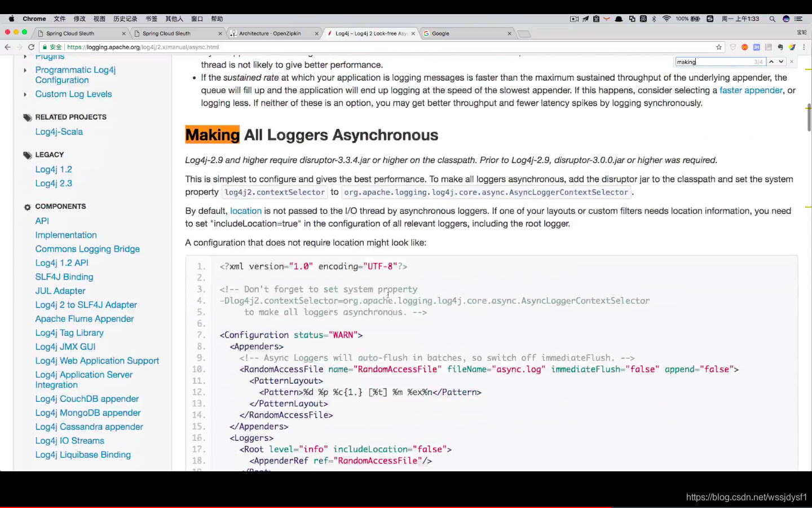Expand the Plugins sidebar arrow
This screenshot has height=508, width=812.
coord(25,57)
